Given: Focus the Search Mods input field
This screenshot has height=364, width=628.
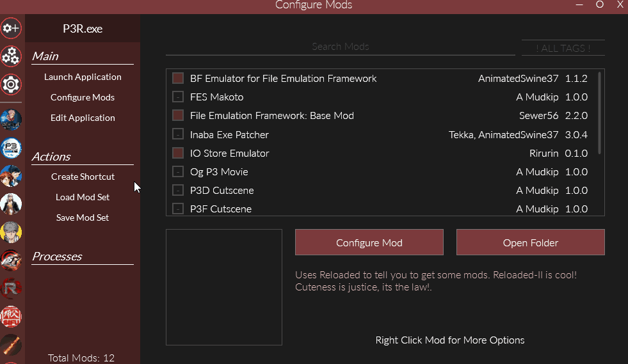Looking at the screenshot, I should (340, 47).
